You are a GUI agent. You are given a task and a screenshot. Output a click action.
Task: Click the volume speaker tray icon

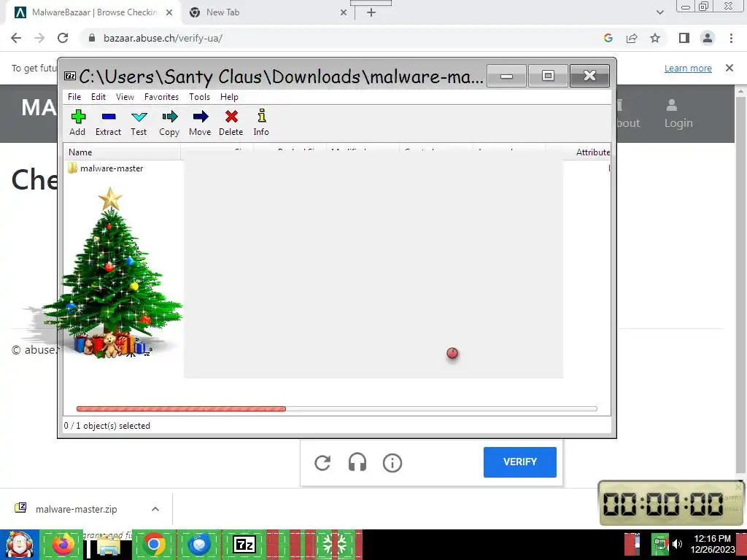click(x=677, y=545)
